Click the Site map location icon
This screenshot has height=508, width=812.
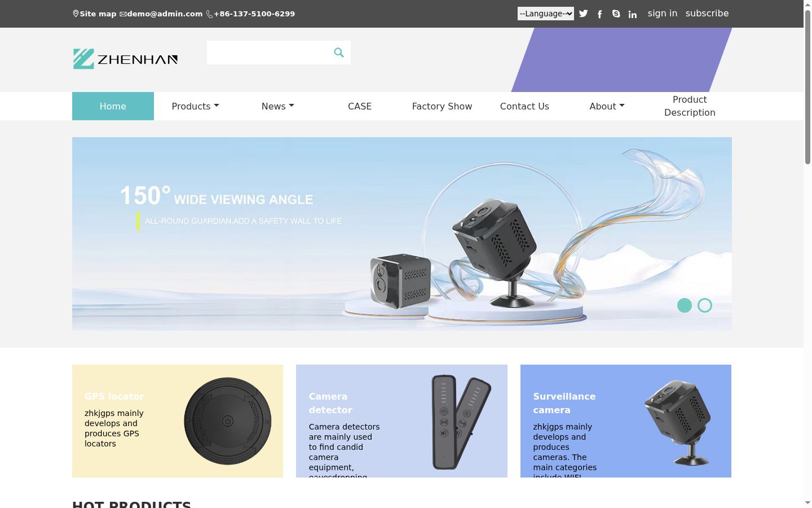pyautogui.click(x=76, y=14)
